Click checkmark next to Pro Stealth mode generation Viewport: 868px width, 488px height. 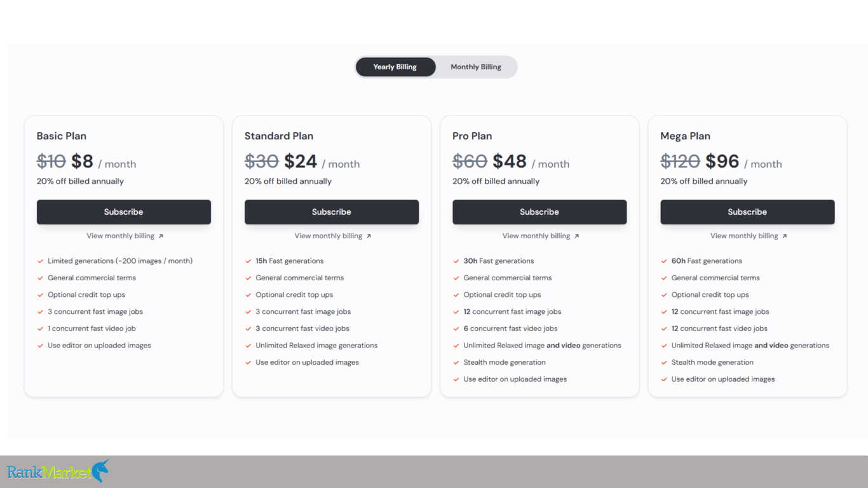point(456,363)
